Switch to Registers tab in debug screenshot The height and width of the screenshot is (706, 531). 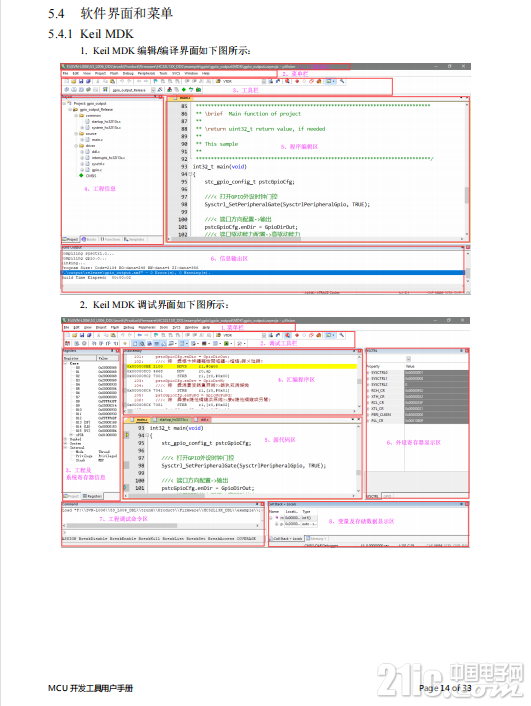coord(92,496)
